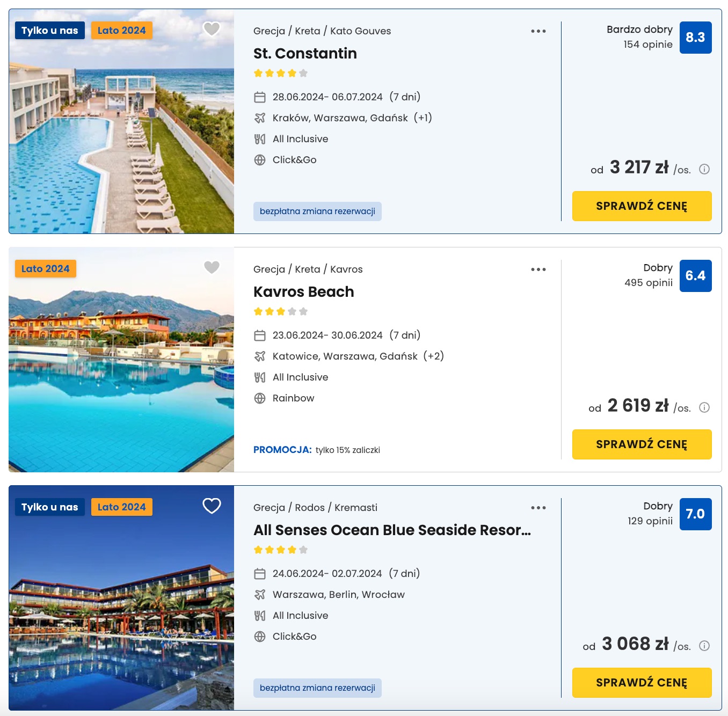Toggle favorite heart on Kavros Beach
Image resolution: width=728 pixels, height=716 pixels.
tap(212, 267)
